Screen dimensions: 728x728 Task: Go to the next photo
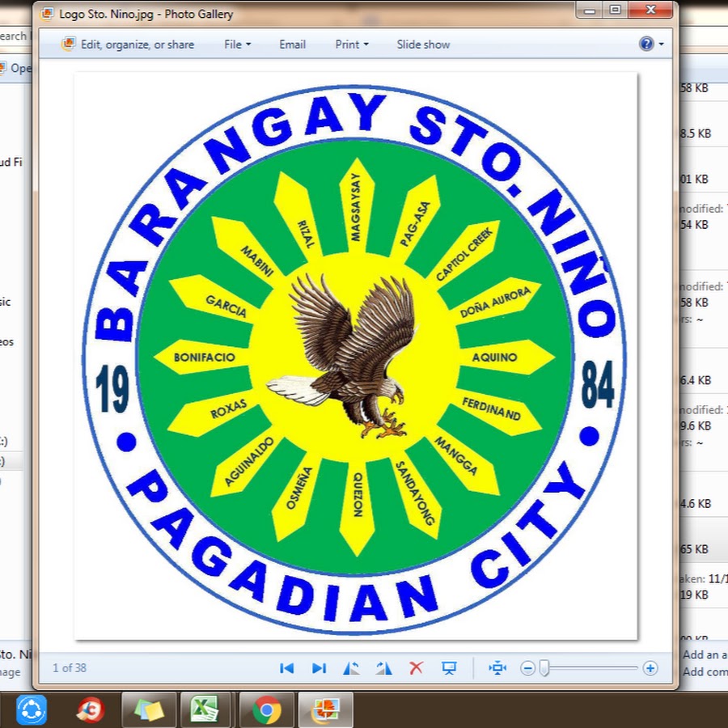[319, 668]
